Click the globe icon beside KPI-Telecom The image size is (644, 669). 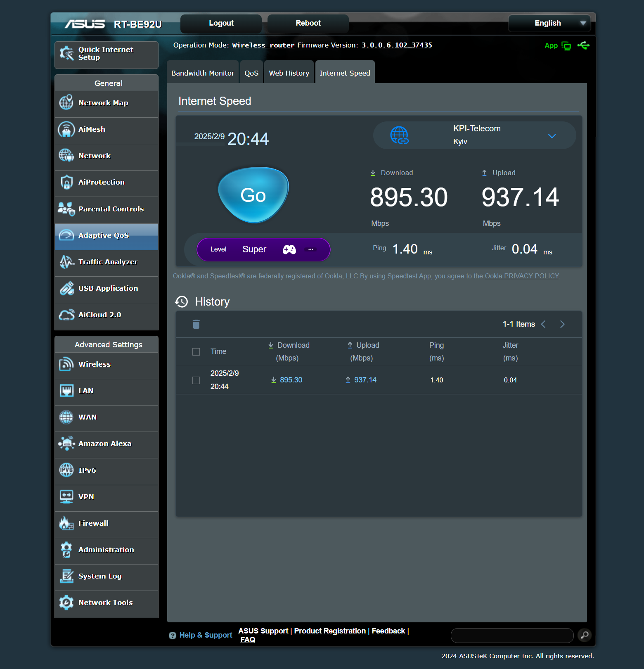click(x=399, y=135)
